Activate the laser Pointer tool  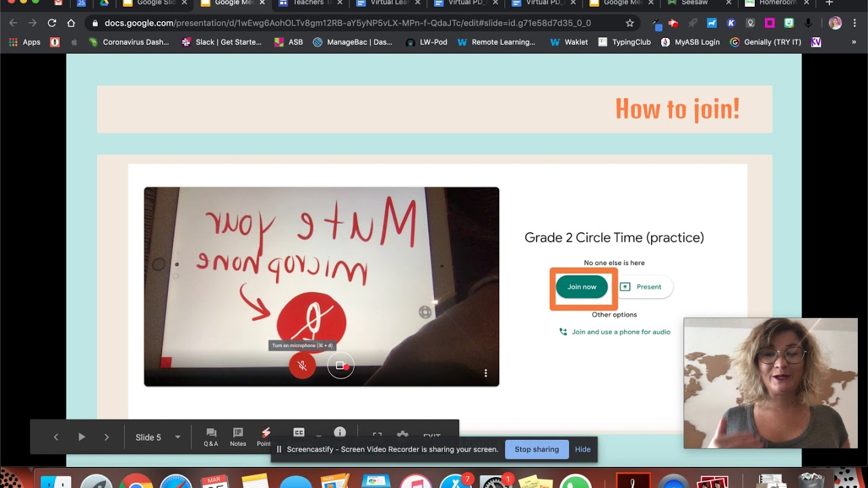coord(265,437)
